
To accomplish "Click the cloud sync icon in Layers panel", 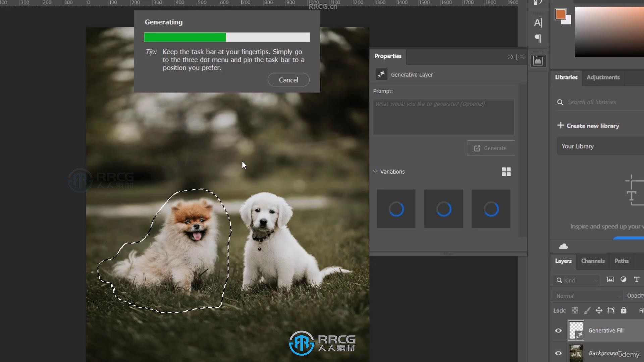I will tap(563, 246).
